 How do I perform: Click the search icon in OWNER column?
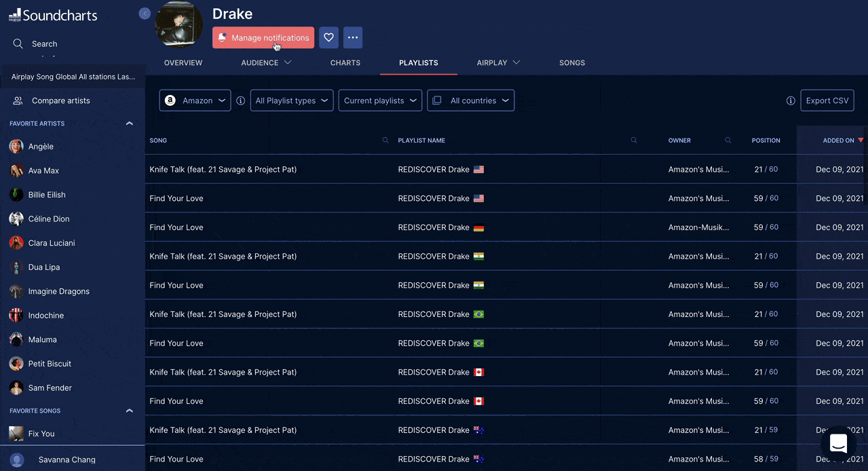pos(728,140)
